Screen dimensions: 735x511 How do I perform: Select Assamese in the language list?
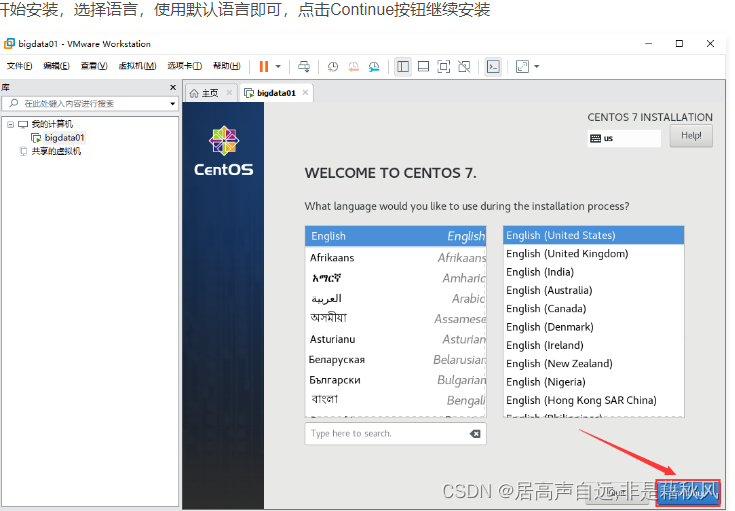(x=396, y=319)
